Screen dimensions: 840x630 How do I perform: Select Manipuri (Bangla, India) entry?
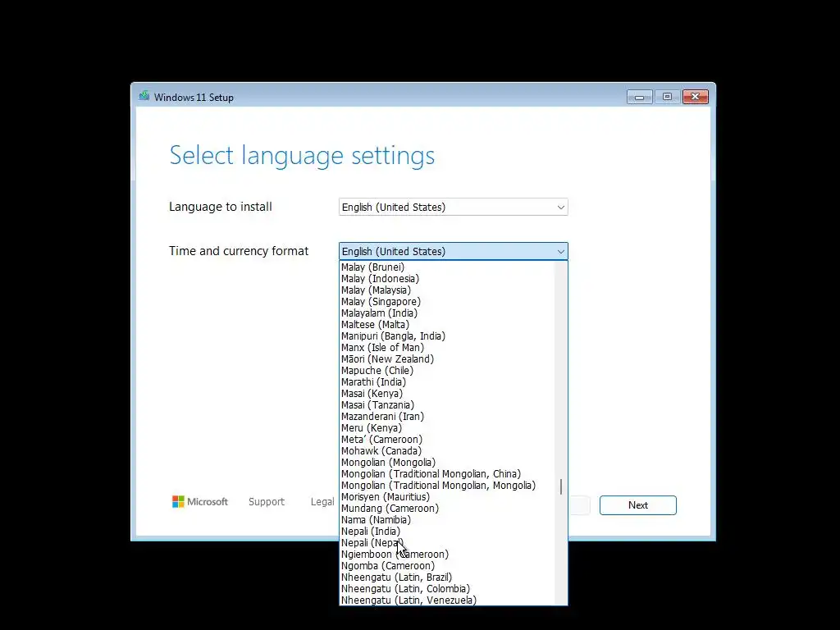click(x=447, y=336)
